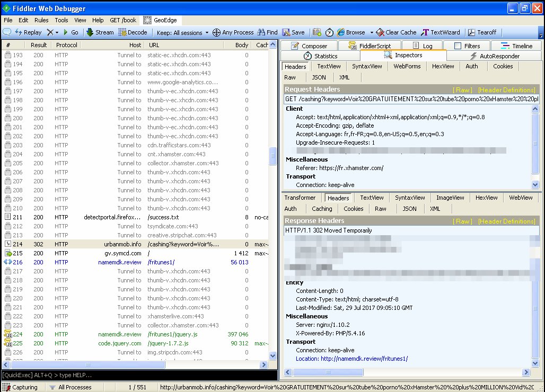
Task: Click the script icon of session 224
Action: (x=7, y=334)
